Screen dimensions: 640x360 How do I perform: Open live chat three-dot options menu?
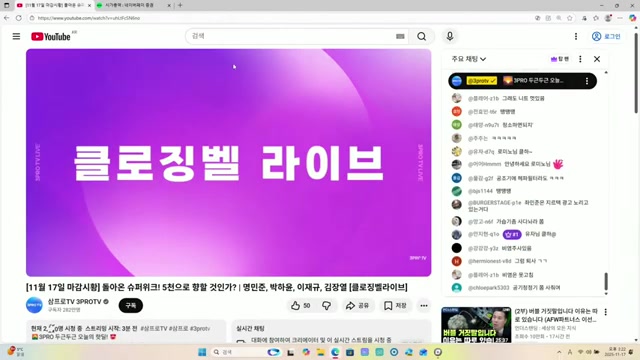pos(580,59)
